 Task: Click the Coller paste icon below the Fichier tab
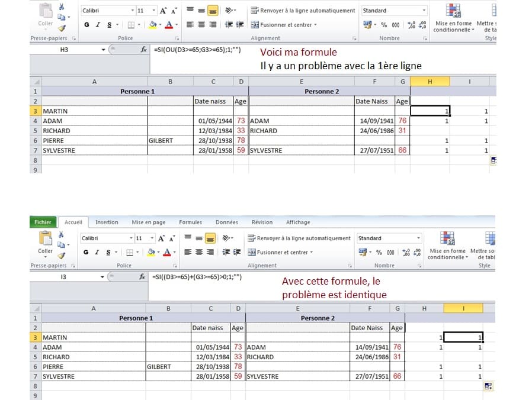[46, 241]
